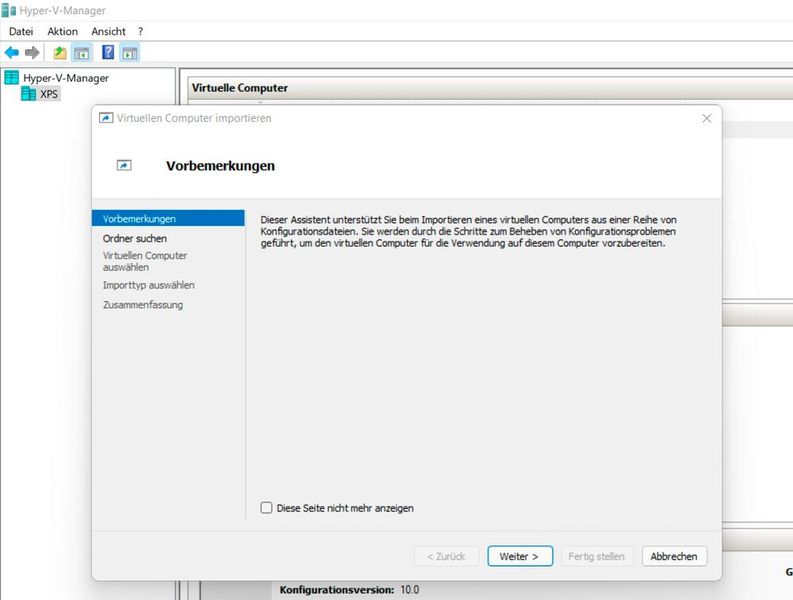Screen dimensions: 793x600
Task: Click the grayed-out Fertig stellen button
Action: click(x=596, y=556)
